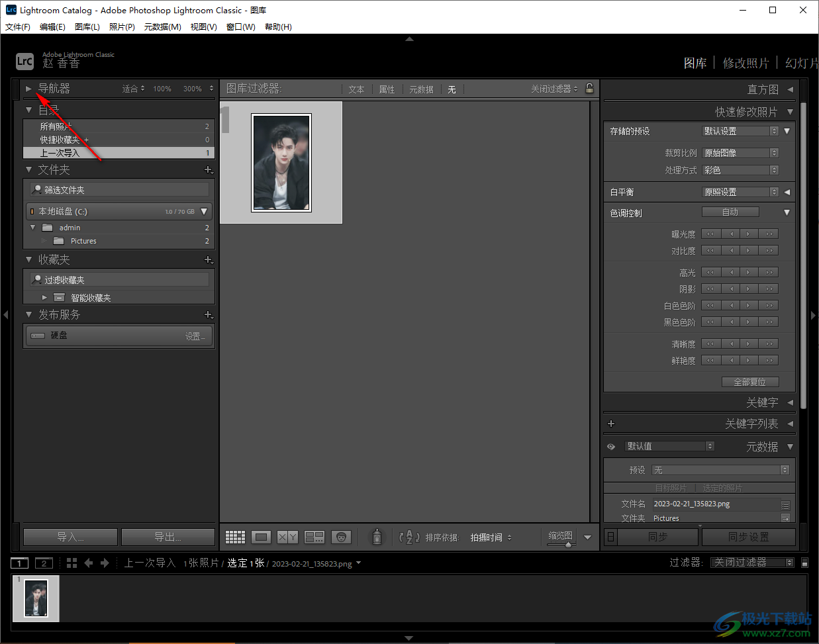Switch to Loupe view
Viewport: 819px width, 644px height.
click(x=261, y=537)
